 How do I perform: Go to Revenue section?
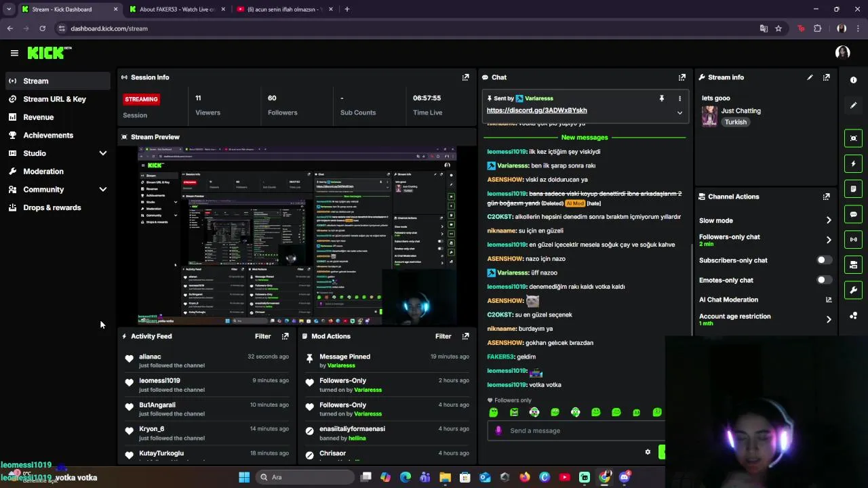pyautogui.click(x=58, y=117)
